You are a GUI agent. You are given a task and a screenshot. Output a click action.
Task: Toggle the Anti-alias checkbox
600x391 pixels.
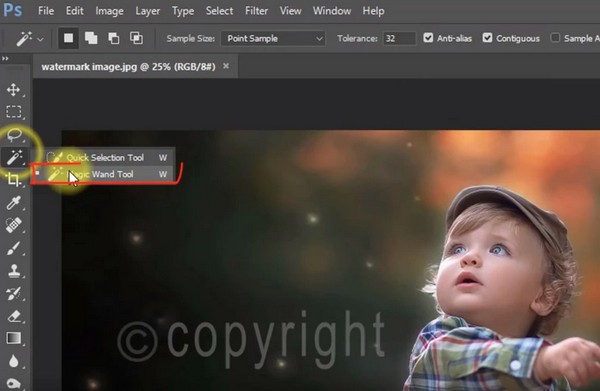pos(428,37)
